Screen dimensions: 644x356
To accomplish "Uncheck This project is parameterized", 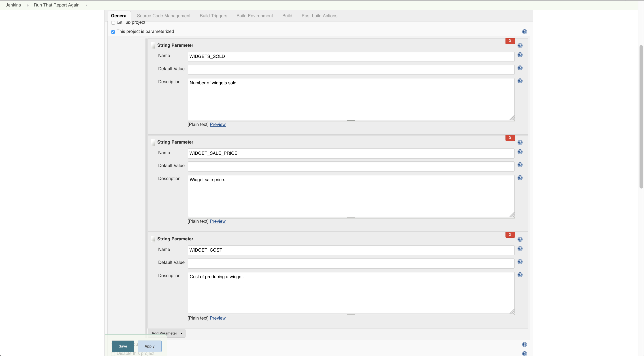I will pos(113,32).
